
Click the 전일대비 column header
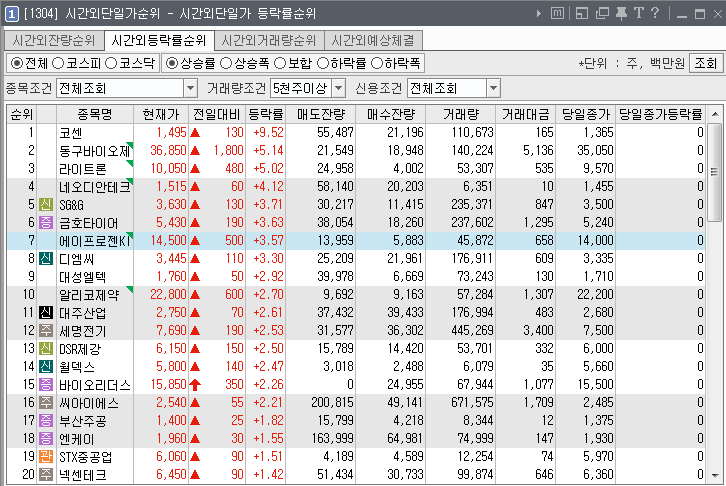tap(217, 114)
